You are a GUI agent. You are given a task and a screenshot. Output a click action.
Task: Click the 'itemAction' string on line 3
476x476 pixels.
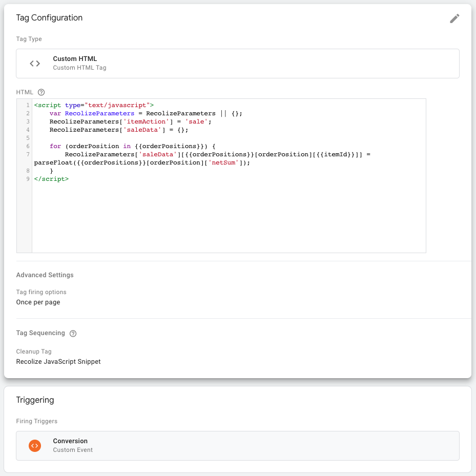[146, 121]
